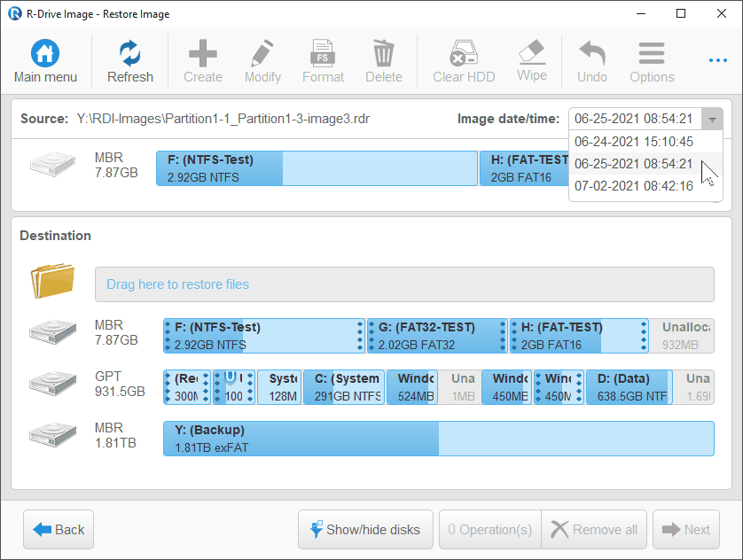Maximize the R-Drive Image window
743x560 pixels.
point(681,13)
